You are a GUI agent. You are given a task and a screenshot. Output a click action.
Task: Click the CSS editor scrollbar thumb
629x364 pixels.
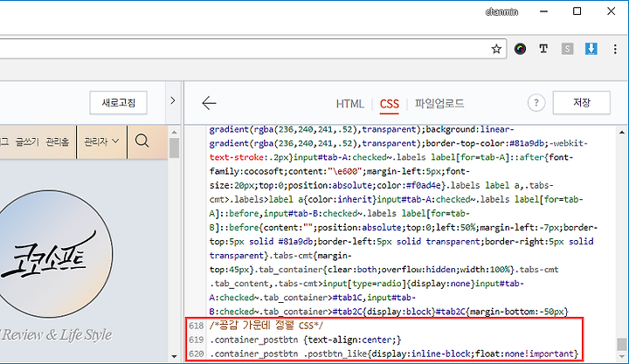(x=622, y=344)
